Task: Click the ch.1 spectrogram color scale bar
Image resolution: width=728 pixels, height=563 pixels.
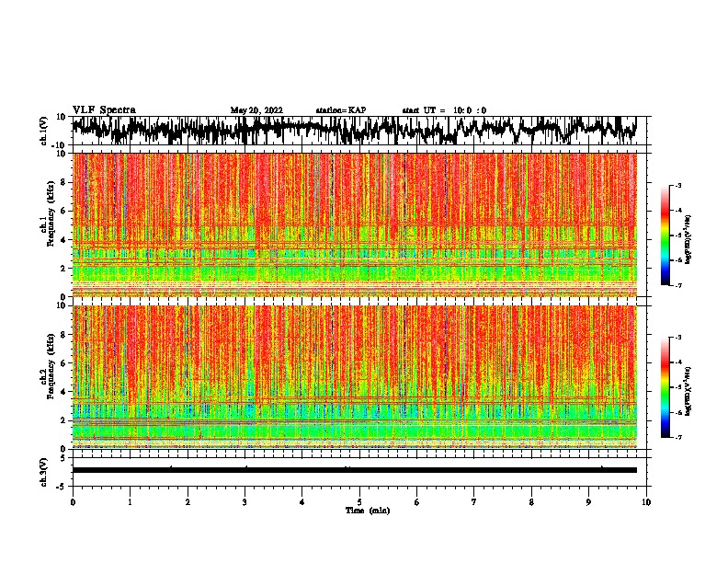Action: tap(665, 236)
